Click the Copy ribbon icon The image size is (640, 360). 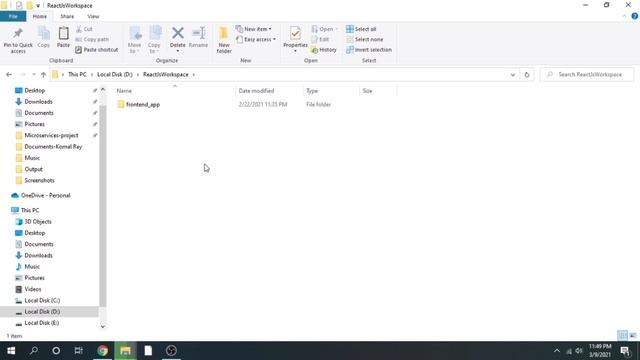click(44, 38)
